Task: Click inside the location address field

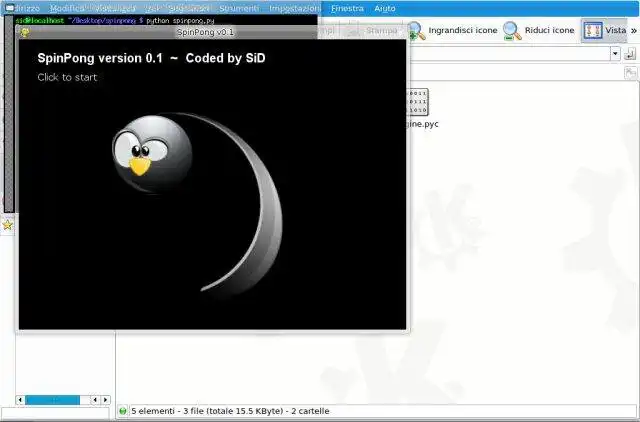Action: coord(510,54)
